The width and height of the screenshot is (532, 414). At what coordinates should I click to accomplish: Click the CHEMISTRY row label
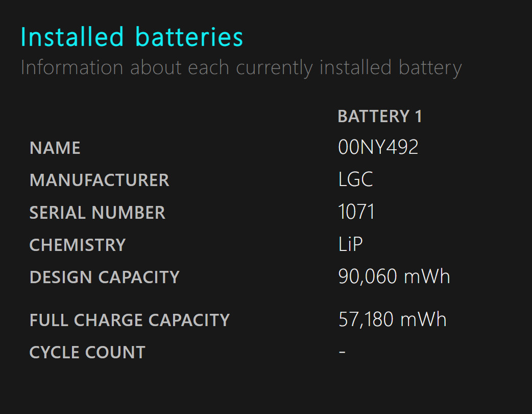(x=78, y=245)
